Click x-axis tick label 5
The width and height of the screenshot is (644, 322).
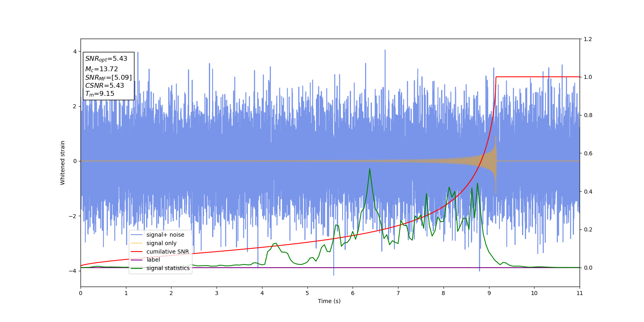pos(307,293)
